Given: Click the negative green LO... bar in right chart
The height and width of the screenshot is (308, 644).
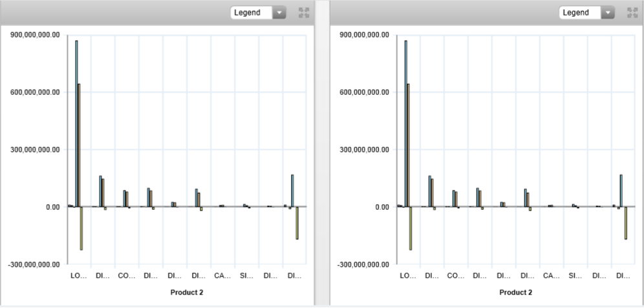Looking at the screenshot, I should [x=411, y=228].
